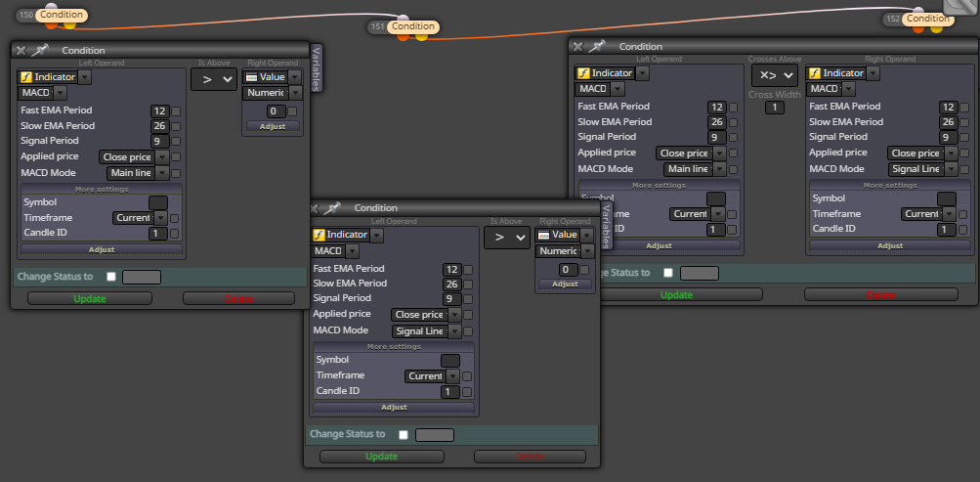980x482 pixels.
Task: Enable Change Status checkbox in middle panel
Action: 404,434
